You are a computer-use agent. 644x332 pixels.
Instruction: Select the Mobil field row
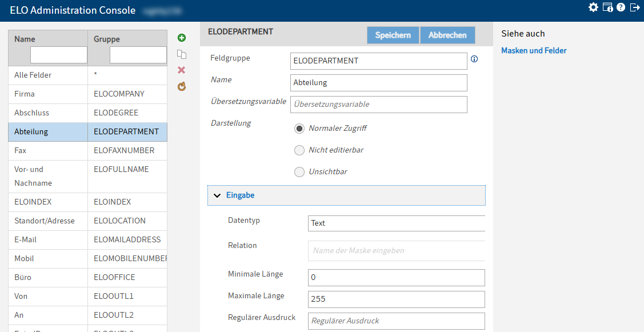[87, 259]
